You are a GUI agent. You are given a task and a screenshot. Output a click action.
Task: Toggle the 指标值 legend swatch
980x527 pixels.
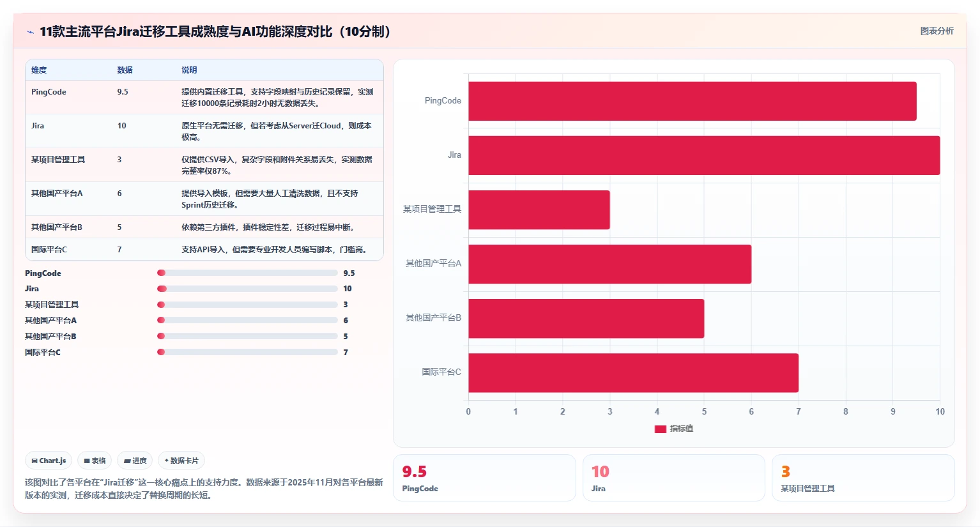[x=661, y=429]
